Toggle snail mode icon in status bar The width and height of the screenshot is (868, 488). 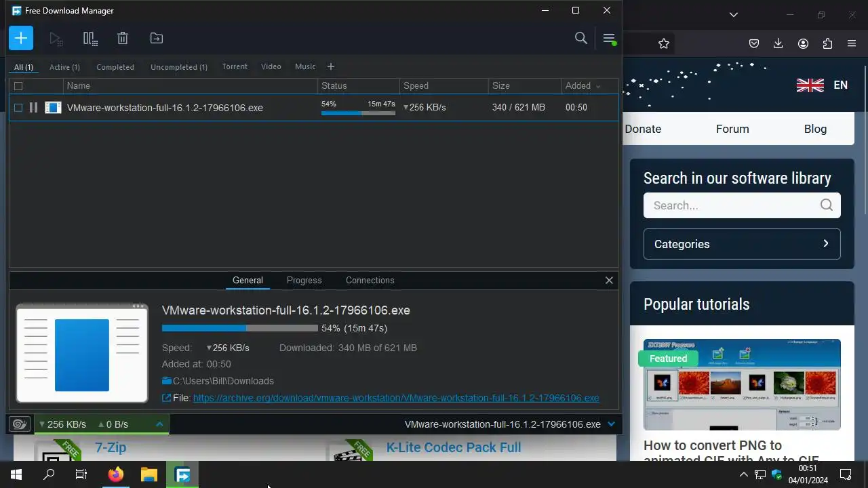(x=20, y=424)
